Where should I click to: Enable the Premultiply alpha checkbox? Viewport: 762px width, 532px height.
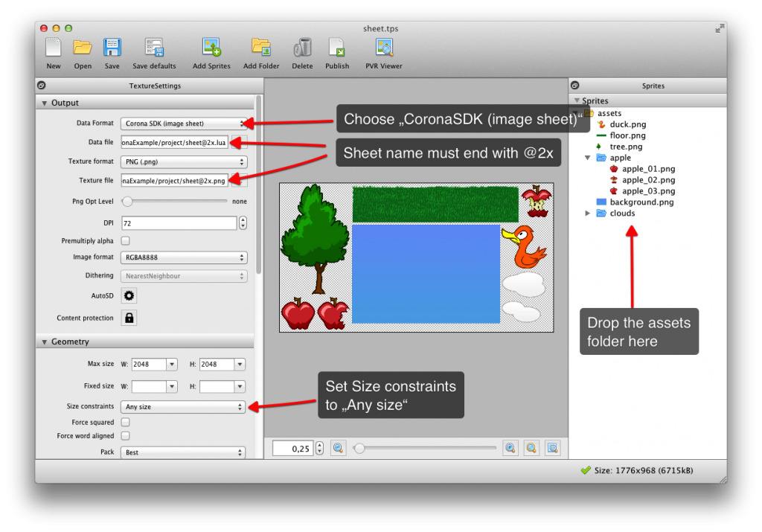(x=125, y=241)
